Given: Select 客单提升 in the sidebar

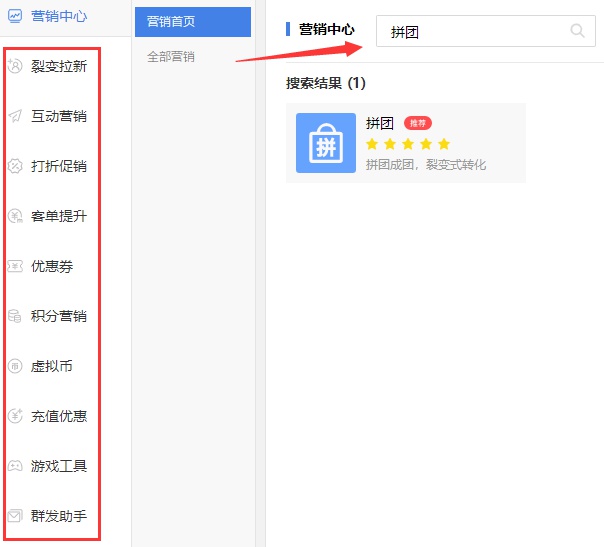Looking at the screenshot, I should tap(59, 216).
